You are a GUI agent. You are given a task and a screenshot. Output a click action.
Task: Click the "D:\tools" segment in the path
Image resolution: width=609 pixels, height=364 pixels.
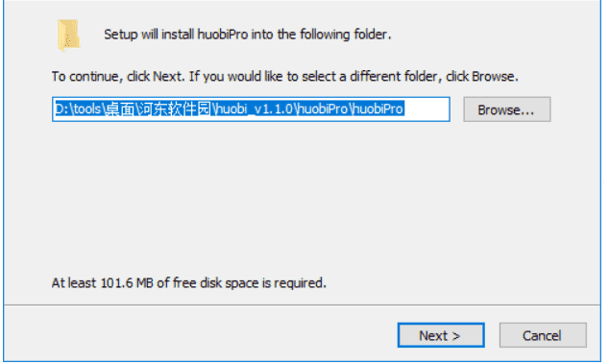click(x=79, y=109)
